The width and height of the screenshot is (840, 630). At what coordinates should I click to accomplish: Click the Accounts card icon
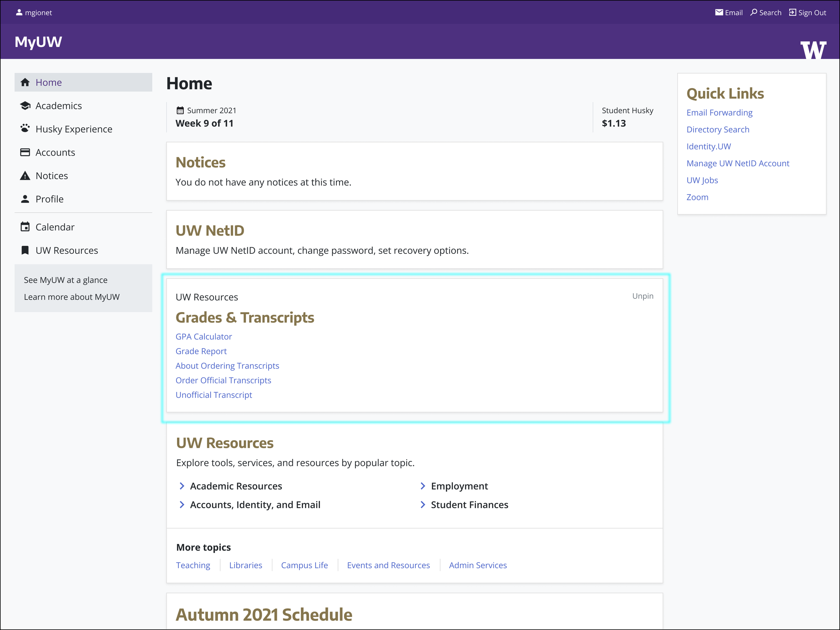tap(25, 152)
